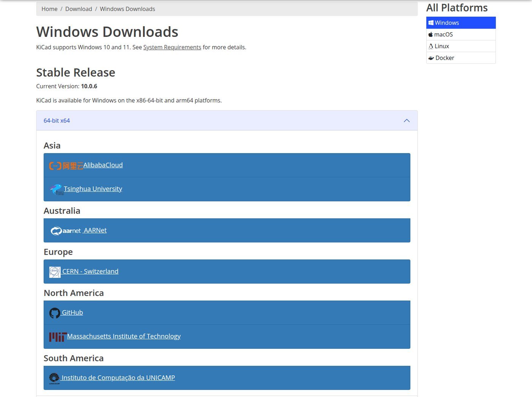Click the Apple logo beside macOS
The width and height of the screenshot is (532, 397).
click(x=431, y=35)
